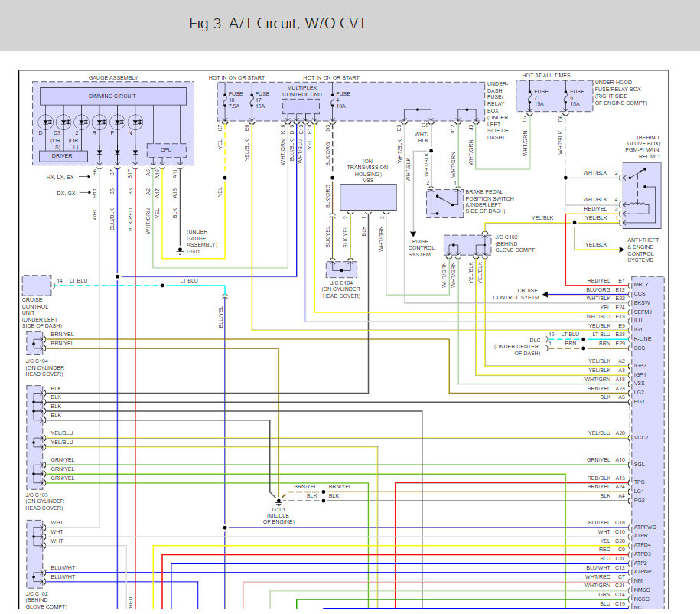Select FUSE 6 15A under-hood

(575, 97)
